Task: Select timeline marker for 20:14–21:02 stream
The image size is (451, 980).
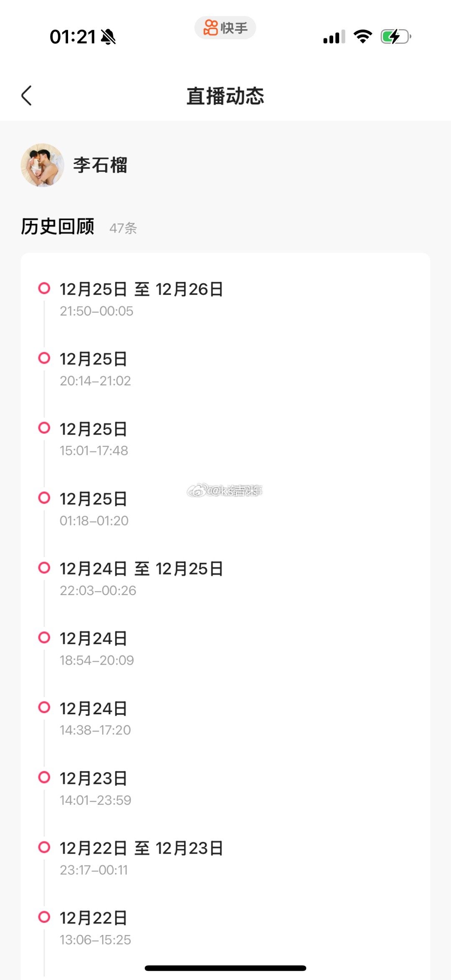Action: (x=44, y=358)
